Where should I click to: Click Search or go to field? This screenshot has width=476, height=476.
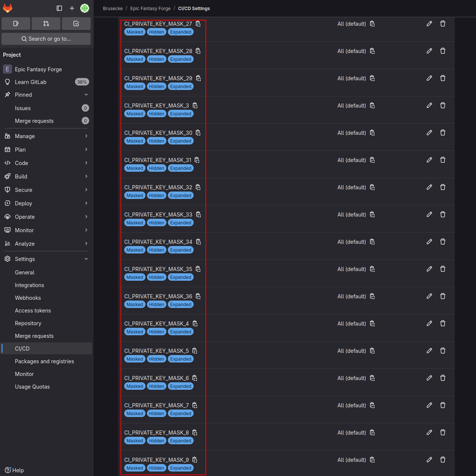[x=46, y=39]
